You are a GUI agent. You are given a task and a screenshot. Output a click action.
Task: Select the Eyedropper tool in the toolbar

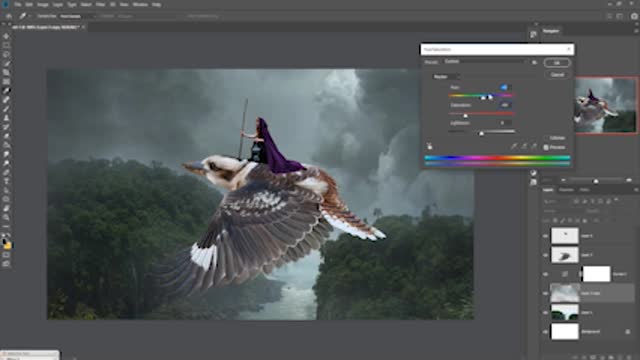(x=6, y=91)
